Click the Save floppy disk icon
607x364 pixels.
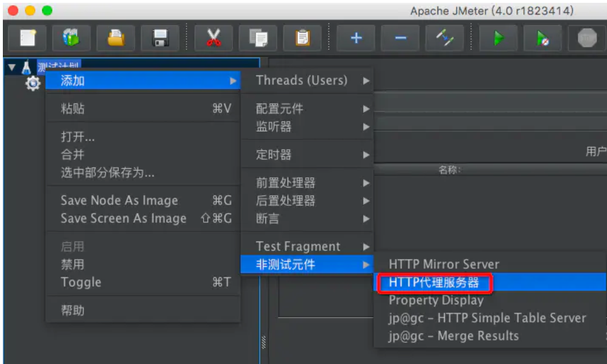pos(160,38)
